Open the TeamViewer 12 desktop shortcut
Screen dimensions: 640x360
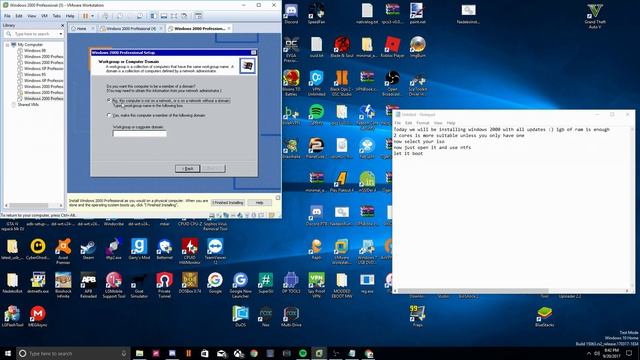coord(215,251)
